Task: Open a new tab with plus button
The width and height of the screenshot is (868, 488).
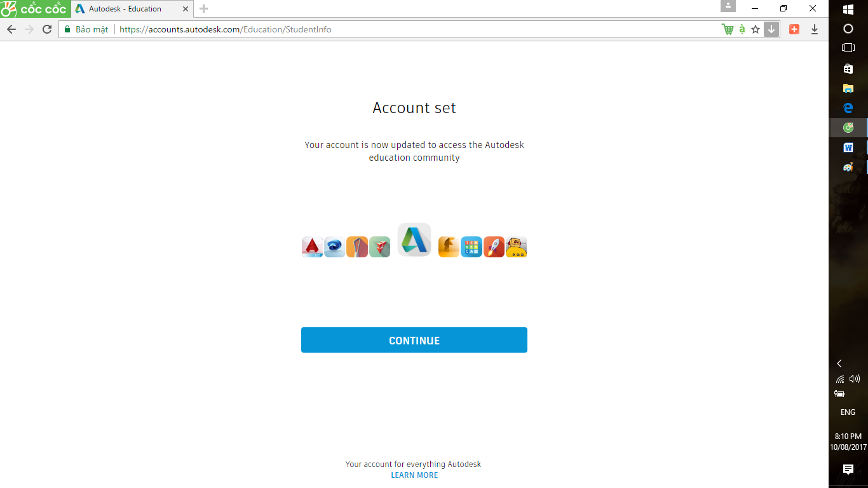Action: (x=203, y=9)
